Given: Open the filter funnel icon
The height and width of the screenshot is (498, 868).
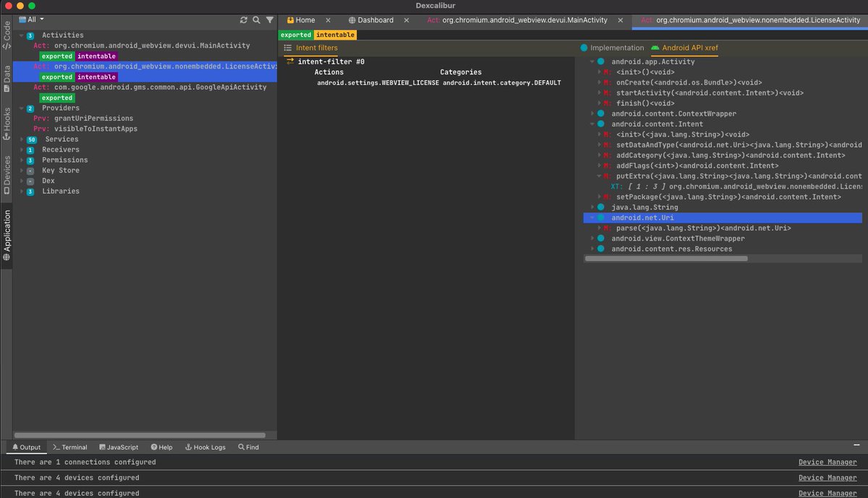Looking at the screenshot, I should [x=270, y=20].
